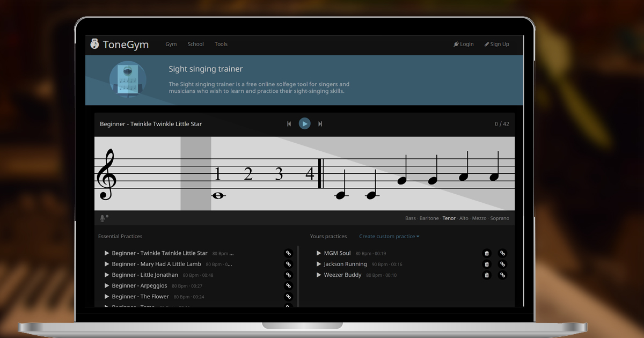Image resolution: width=644 pixels, height=338 pixels.
Task: Open the Tools menu
Action: (x=221, y=44)
